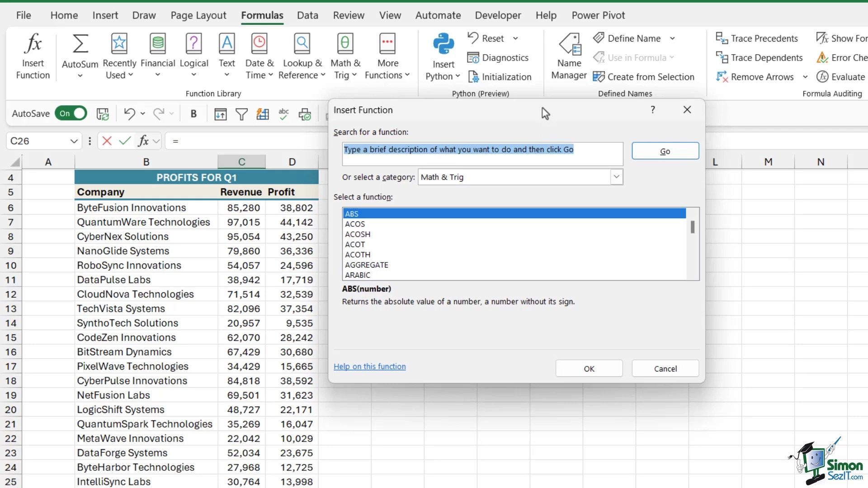Click Define Name
The image size is (868, 488).
pos(627,38)
